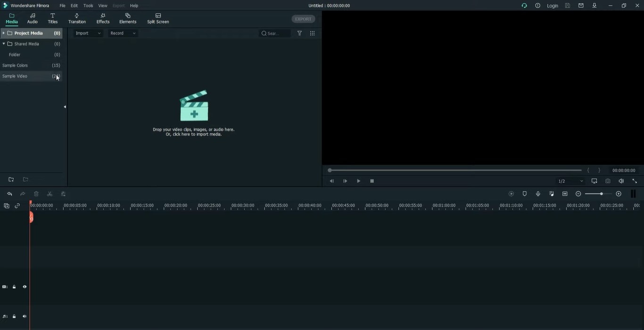Image resolution: width=644 pixels, height=330 pixels.
Task: Step back one frame in preview
Action: 332,181
